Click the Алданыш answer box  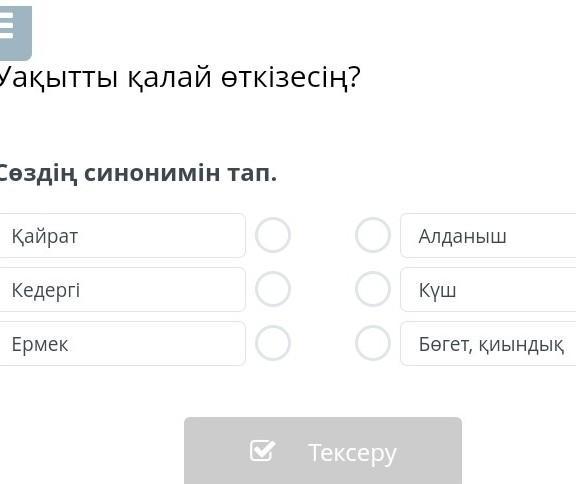point(488,235)
